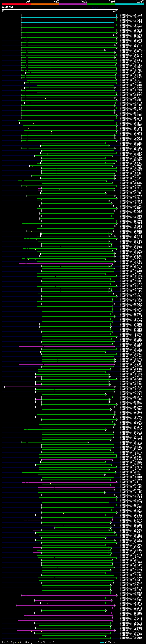The height and width of the screenshot is (644, 146).
Task: Select the UniRef100_C5Z423 label
Action: click(131, 631)
